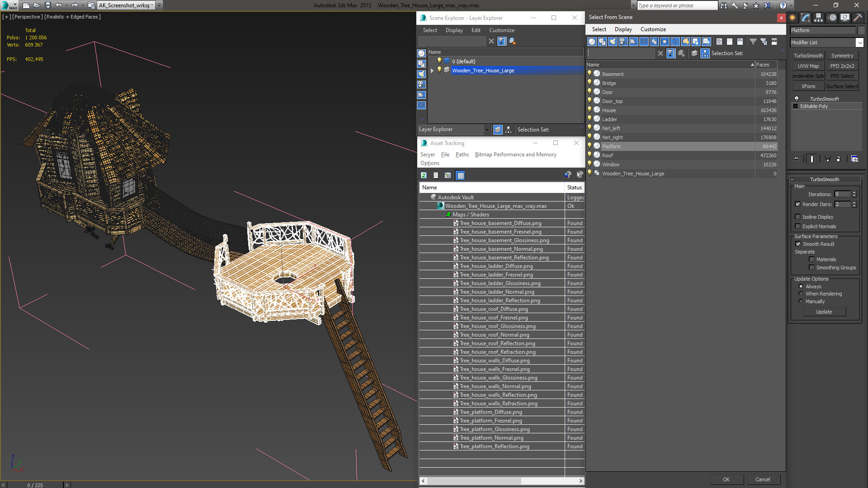Click the UVW Map modifier button
The width and height of the screenshot is (868, 488).
point(808,66)
